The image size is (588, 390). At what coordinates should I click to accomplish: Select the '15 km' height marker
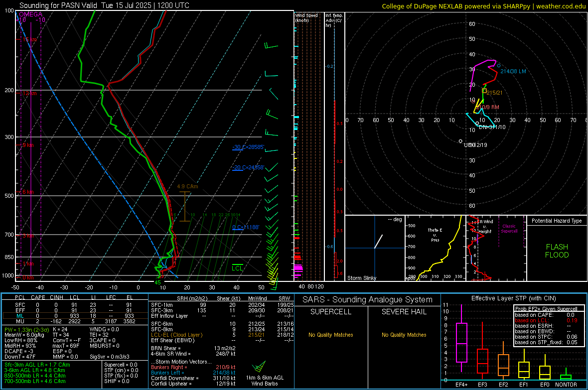(29, 39)
